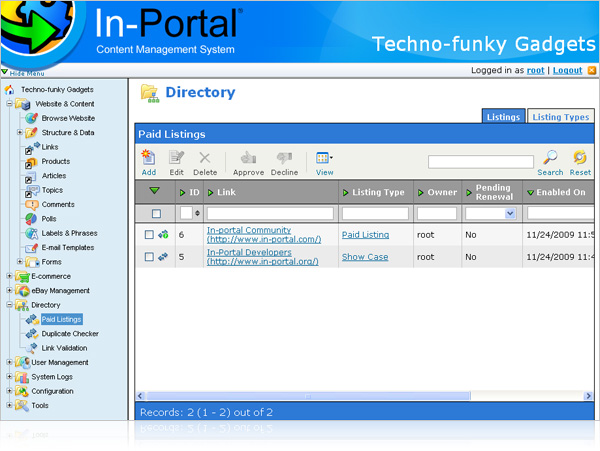Click the Search magnifier icon

coord(550,157)
